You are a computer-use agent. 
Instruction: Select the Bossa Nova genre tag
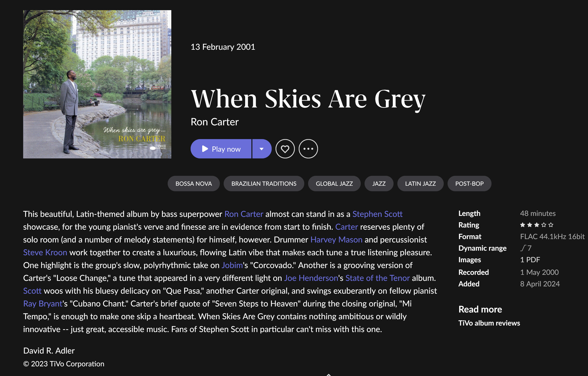click(x=194, y=184)
